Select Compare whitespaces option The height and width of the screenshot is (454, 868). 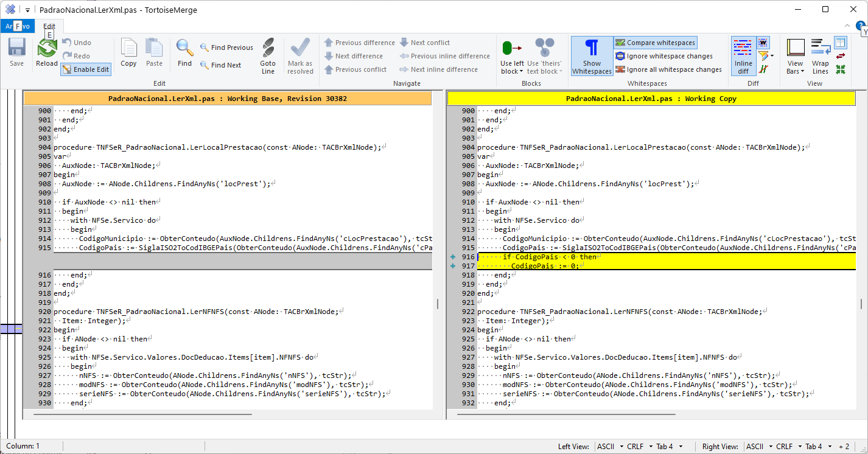(x=655, y=43)
